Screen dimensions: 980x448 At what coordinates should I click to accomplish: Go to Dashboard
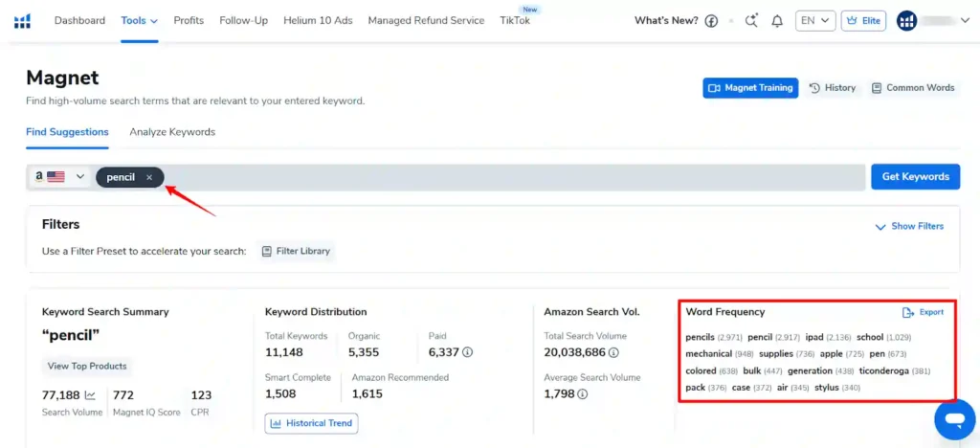tap(79, 21)
